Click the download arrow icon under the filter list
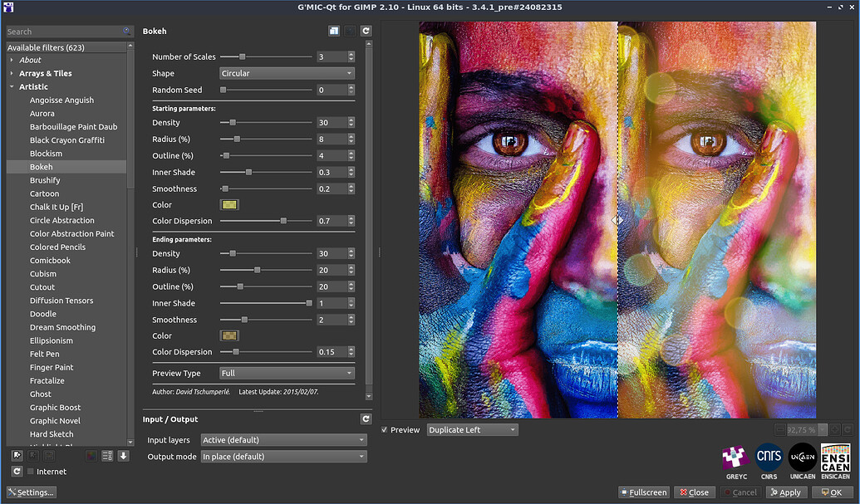Screen dimensions: 860x504 click(x=123, y=455)
